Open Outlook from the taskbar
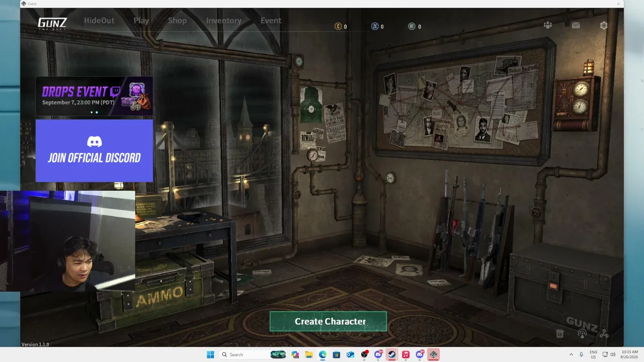Image resolution: width=644 pixels, height=362 pixels. [x=350, y=354]
